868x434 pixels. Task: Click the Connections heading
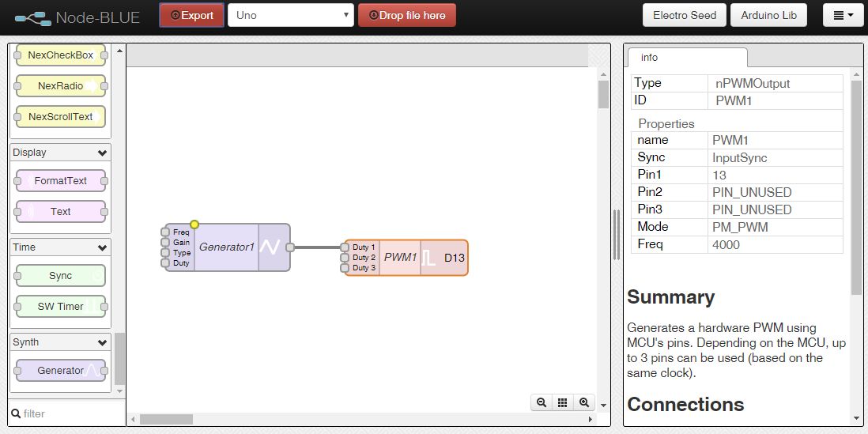click(x=685, y=404)
